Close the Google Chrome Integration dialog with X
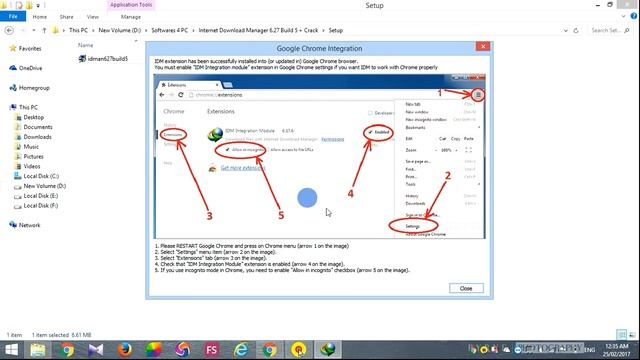 [x=483, y=47]
